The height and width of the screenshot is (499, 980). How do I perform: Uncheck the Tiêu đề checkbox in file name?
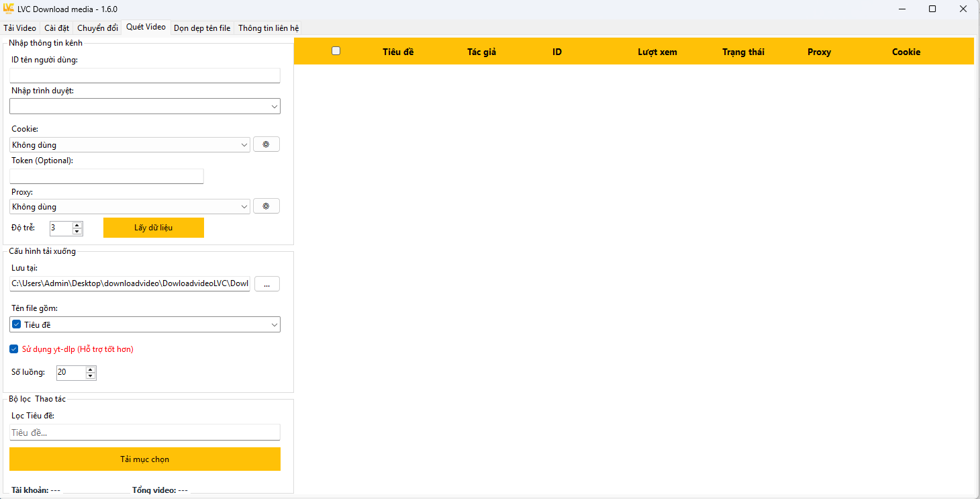(x=17, y=324)
